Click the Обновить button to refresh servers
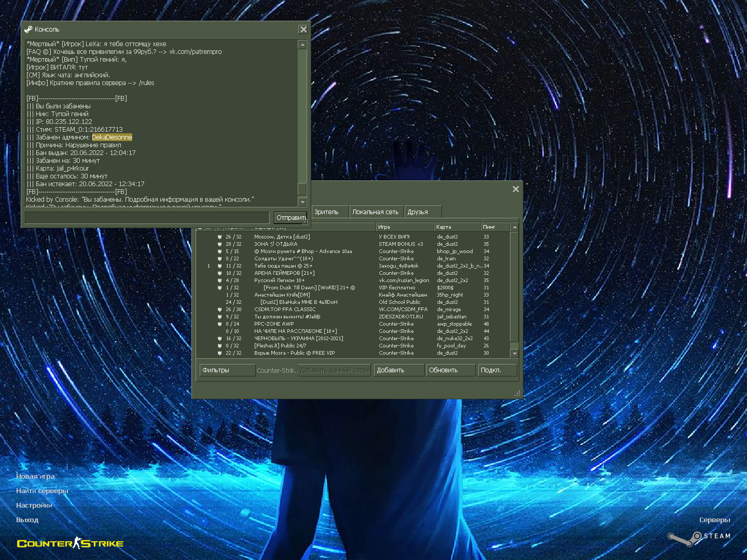This screenshot has height=560, width=747. [x=450, y=370]
